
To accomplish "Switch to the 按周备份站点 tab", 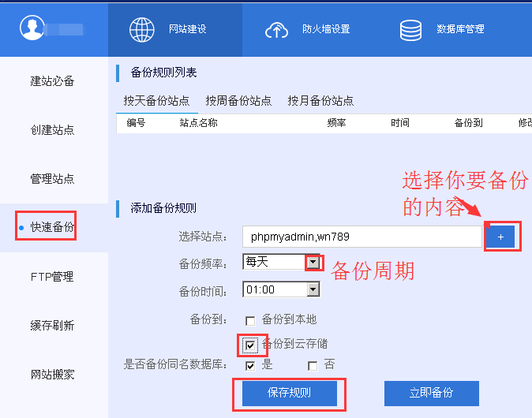I will point(238,101).
